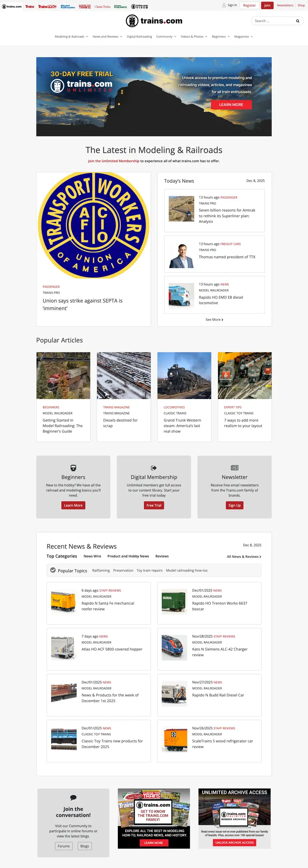
Task: Click the newsletter Sign Up button
Action: [234, 505]
